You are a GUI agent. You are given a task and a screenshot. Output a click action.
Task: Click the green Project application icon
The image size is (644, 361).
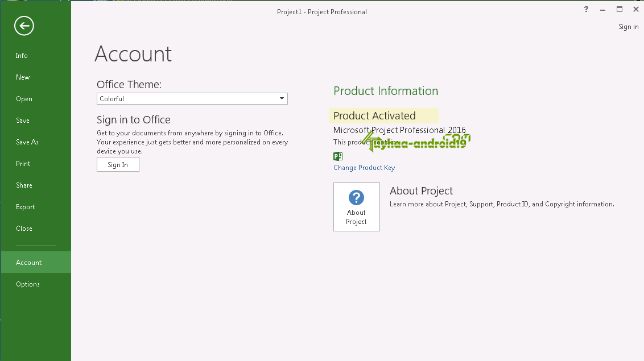338,156
